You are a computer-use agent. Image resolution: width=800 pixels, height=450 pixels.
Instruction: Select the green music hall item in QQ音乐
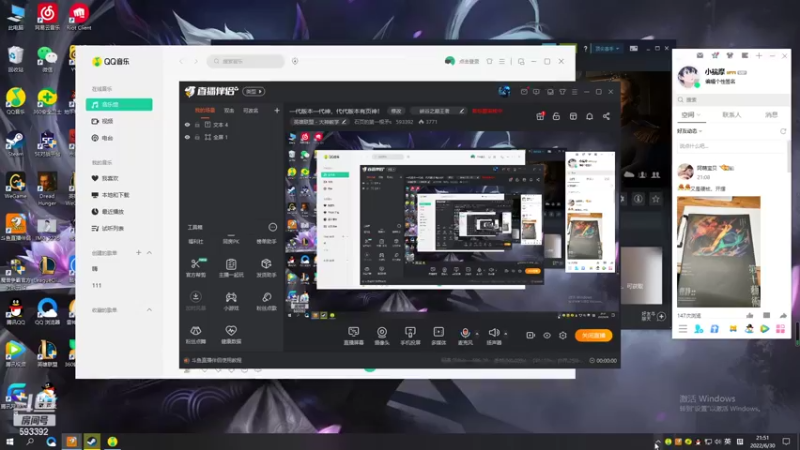pyautogui.click(x=119, y=104)
